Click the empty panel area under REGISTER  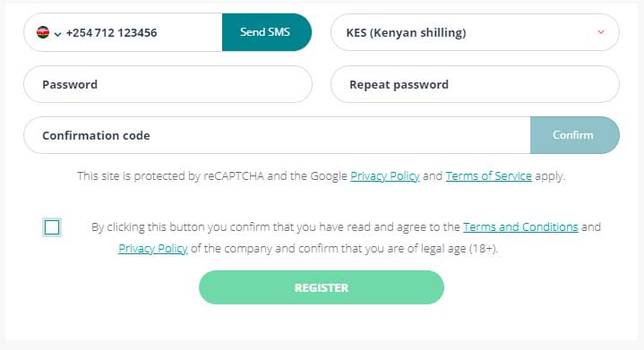[x=322, y=322]
